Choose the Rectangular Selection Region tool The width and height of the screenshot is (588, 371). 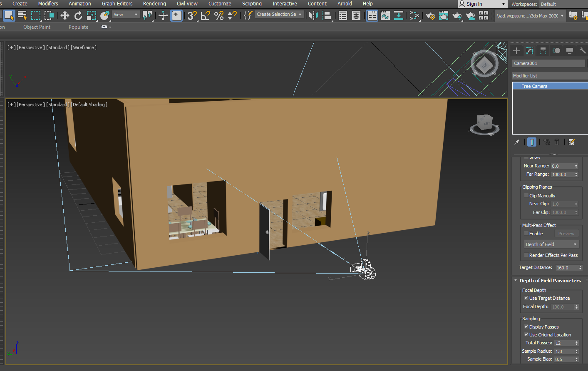click(x=36, y=16)
